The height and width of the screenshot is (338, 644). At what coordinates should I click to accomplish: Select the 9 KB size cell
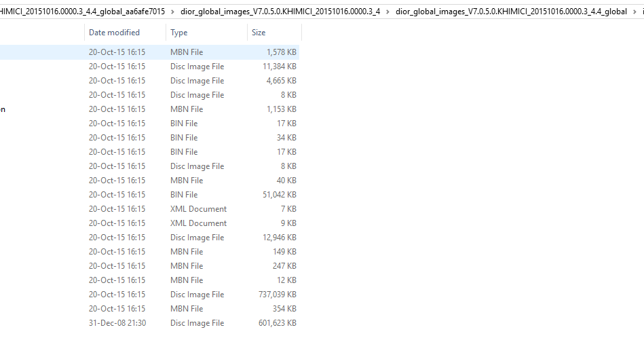coord(288,223)
